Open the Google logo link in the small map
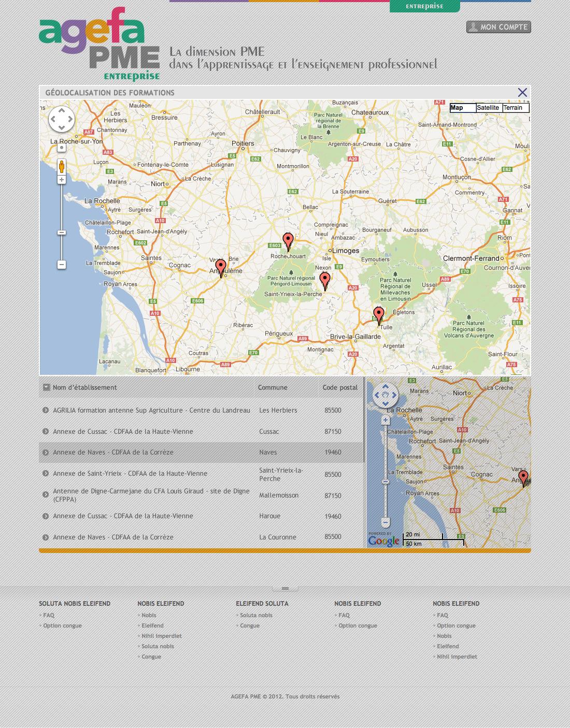 point(384,540)
